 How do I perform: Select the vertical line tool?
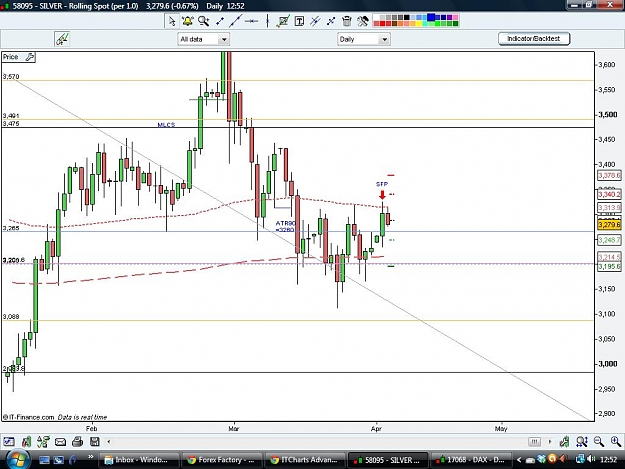coord(267,21)
